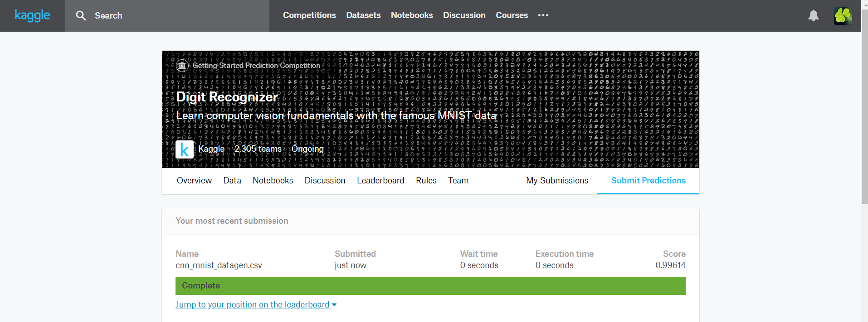
Task: Switch to the Data tab
Action: (232, 181)
